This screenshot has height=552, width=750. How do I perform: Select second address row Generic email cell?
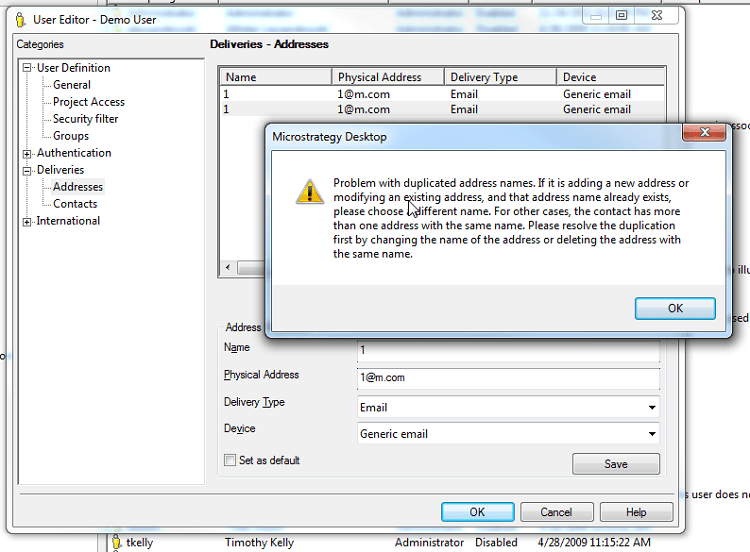coord(596,110)
